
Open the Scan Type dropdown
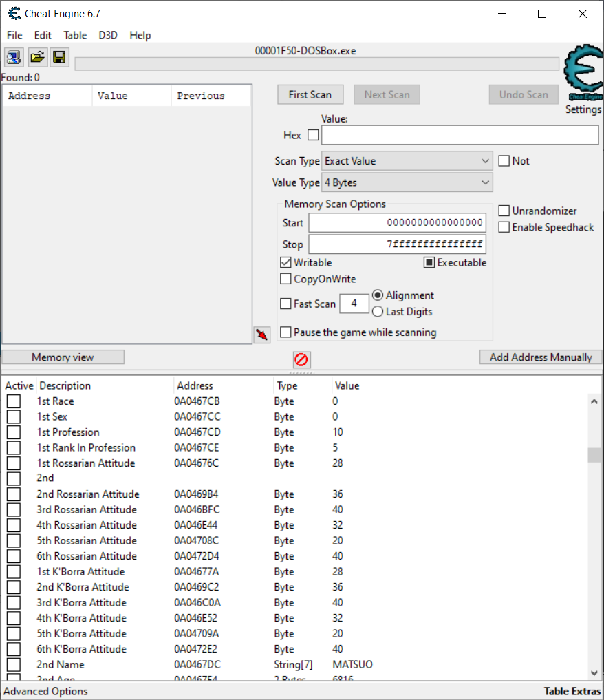click(407, 161)
